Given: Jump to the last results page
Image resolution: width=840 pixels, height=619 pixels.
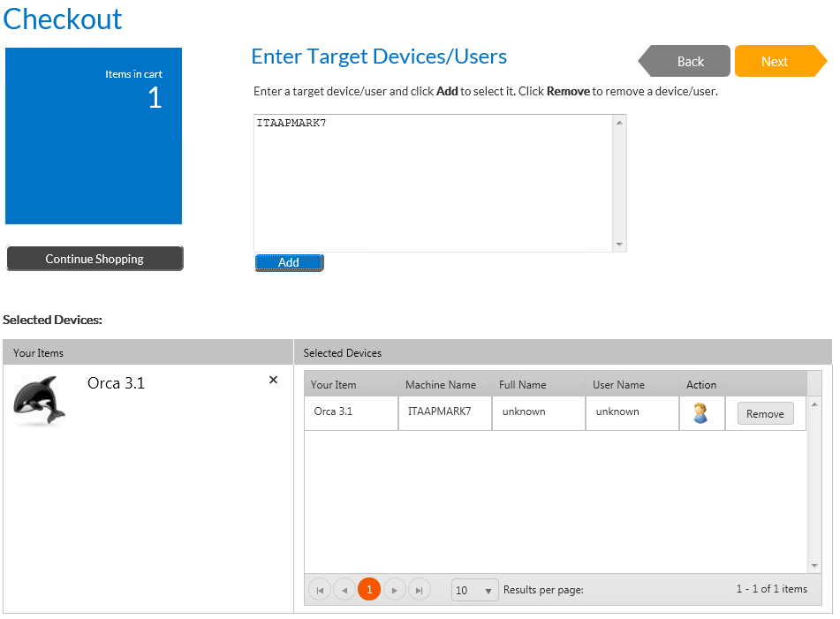Looking at the screenshot, I should [419, 589].
